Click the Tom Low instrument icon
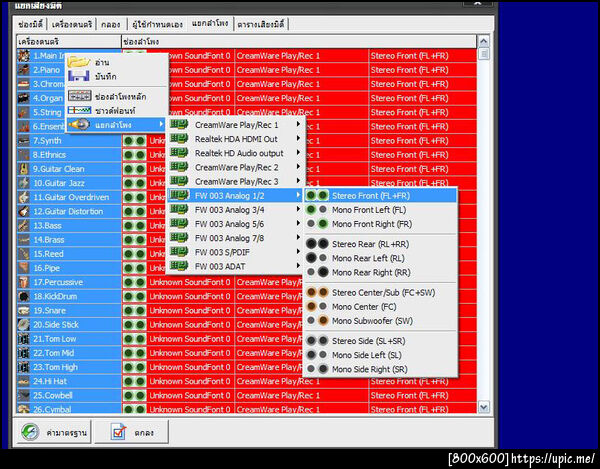The image size is (600, 469). [24, 339]
